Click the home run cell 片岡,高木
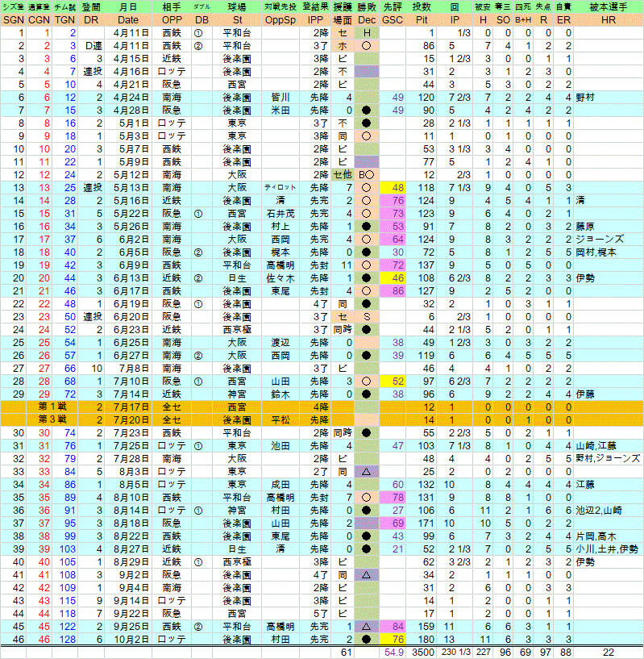This screenshot has height=659, width=644. [609, 536]
